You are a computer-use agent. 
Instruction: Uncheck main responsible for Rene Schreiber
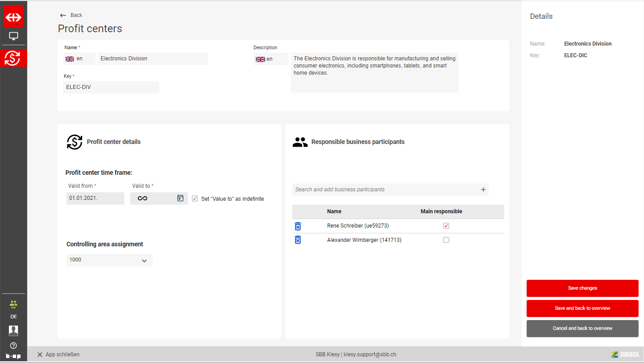pos(446,226)
